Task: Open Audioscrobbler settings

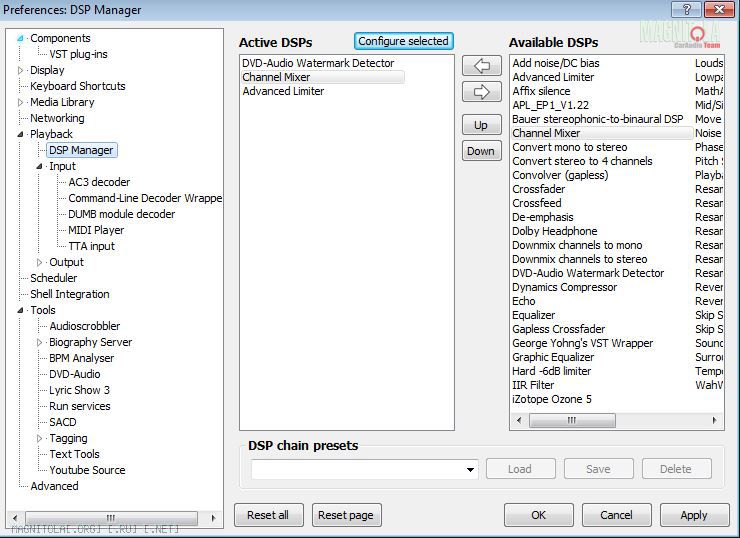Action: 84,327
